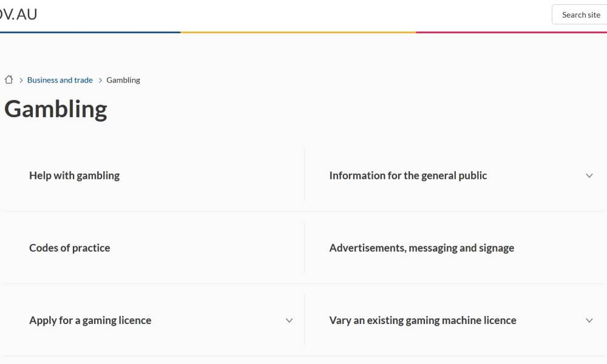Click the chevron after the home breadcrumb icon
The height and width of the screenshot is (364, 607).
[x=21, y=80]
